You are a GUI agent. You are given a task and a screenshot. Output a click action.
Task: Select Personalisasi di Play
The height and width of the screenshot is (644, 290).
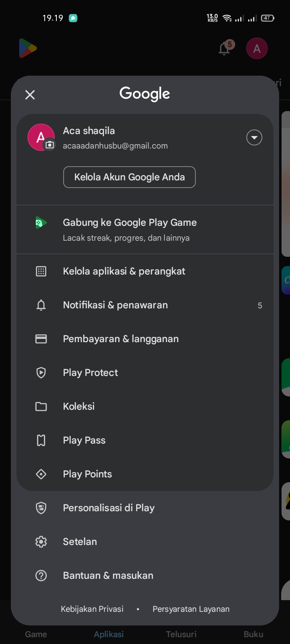coord(108,508)
